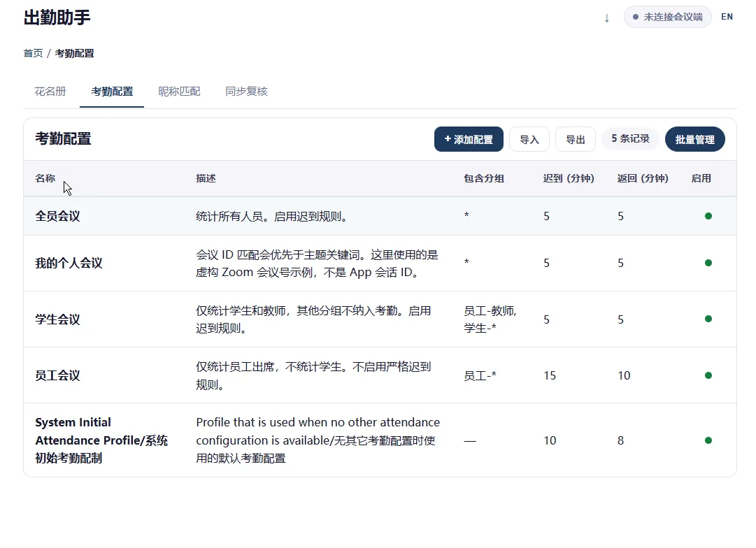Click the 描述 column header
The width and height of the screenshot is (756, 548).
(206, 178)
